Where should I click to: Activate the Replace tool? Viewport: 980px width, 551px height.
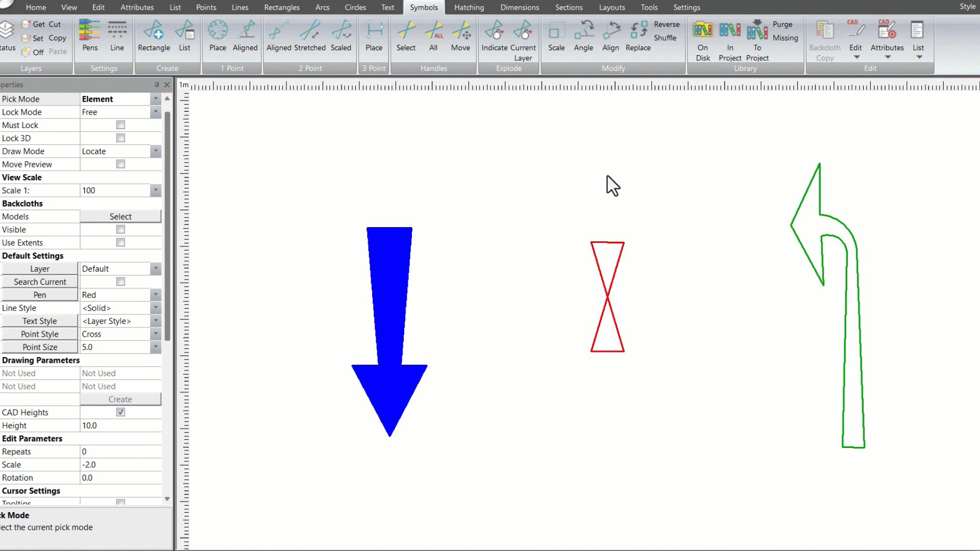(x=638, y=36)
